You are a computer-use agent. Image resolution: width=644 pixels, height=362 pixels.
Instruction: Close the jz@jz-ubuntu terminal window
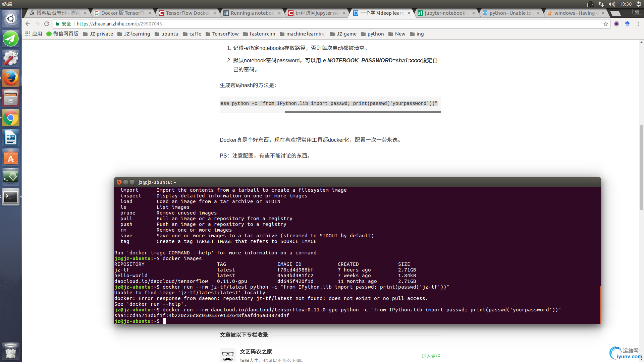[119, 182]
